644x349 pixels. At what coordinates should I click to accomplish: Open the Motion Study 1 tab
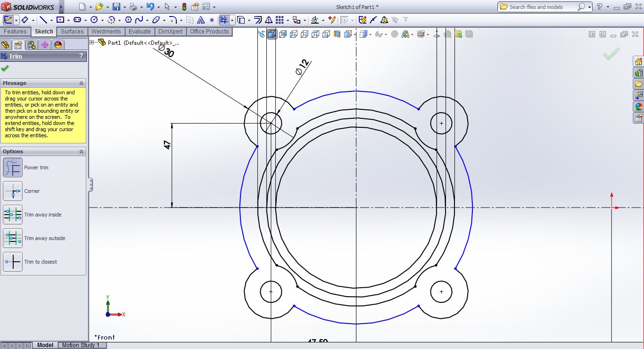81,345
